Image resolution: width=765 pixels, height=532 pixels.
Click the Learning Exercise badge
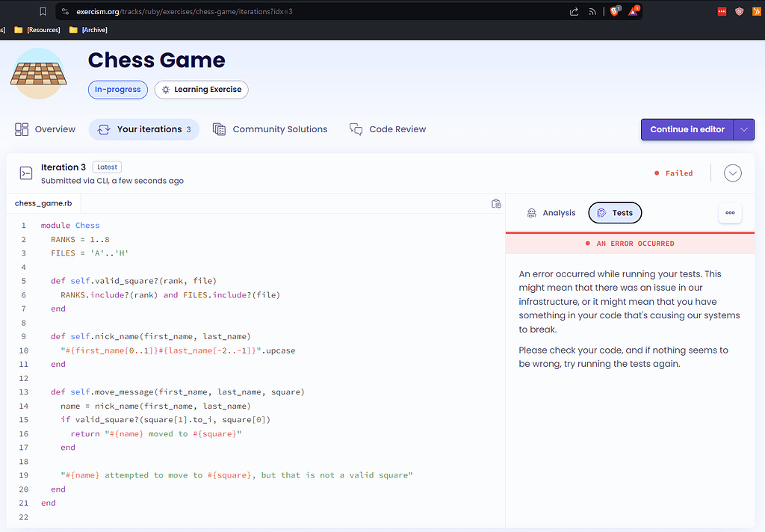(x=202, y=90)
